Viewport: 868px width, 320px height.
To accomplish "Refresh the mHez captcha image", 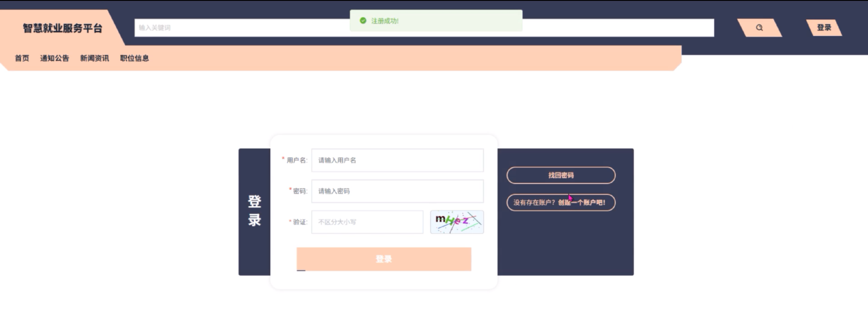I will click(457, 222).
